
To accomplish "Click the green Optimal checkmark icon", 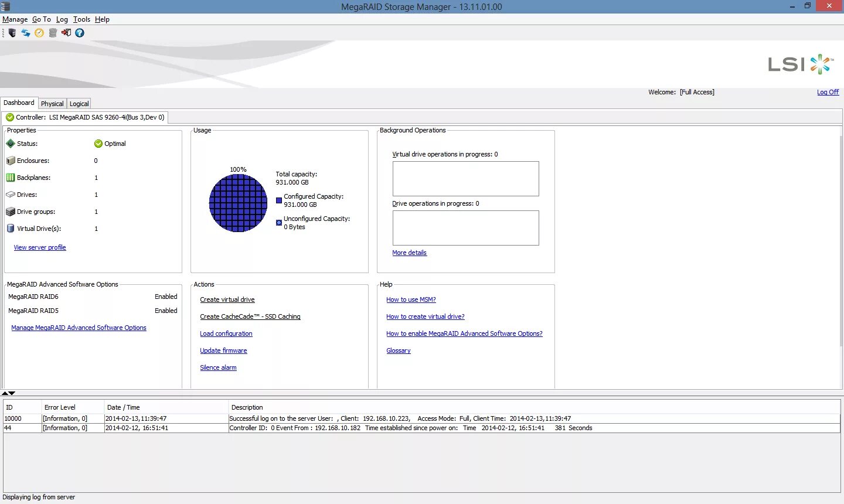I will pos(98,144).
